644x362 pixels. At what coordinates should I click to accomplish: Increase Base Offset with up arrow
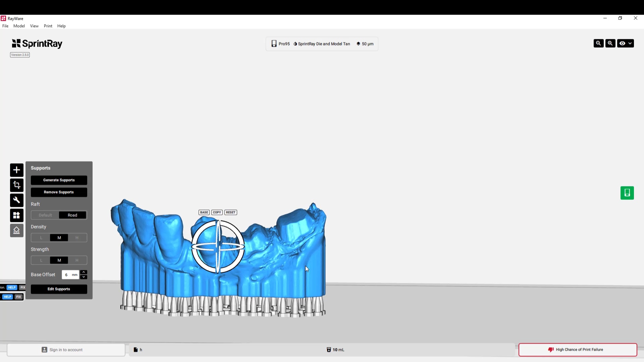(84, 272)
